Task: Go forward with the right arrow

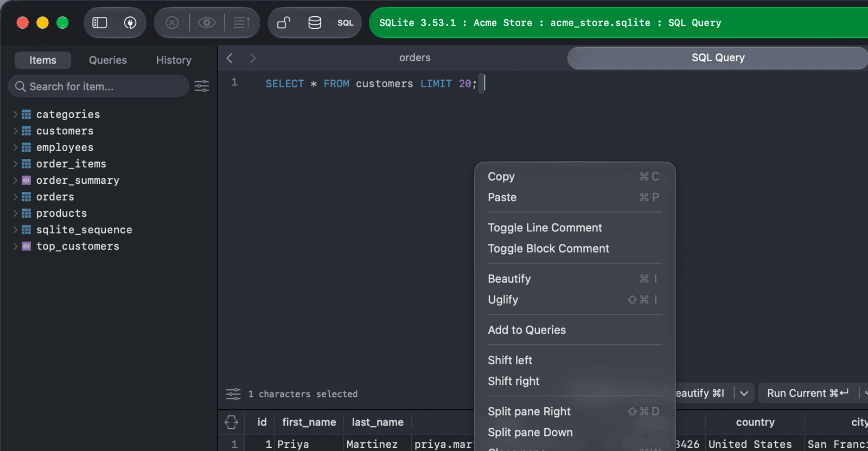Action: [253, 58]
